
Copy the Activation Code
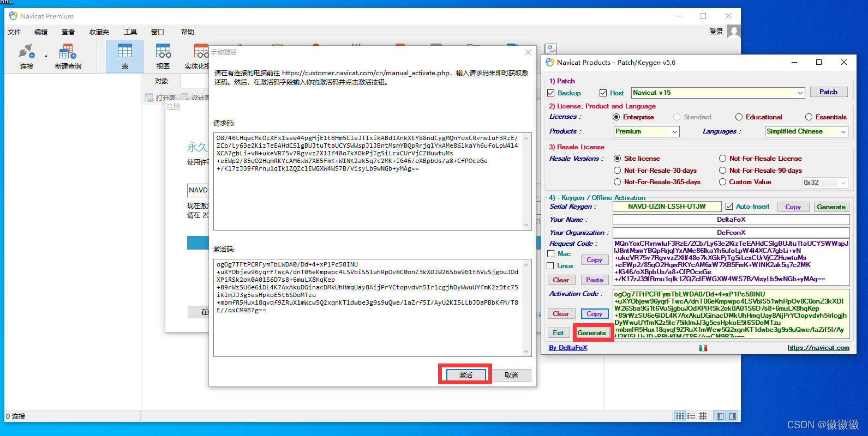pyautogui.click(x=594, y=314)
